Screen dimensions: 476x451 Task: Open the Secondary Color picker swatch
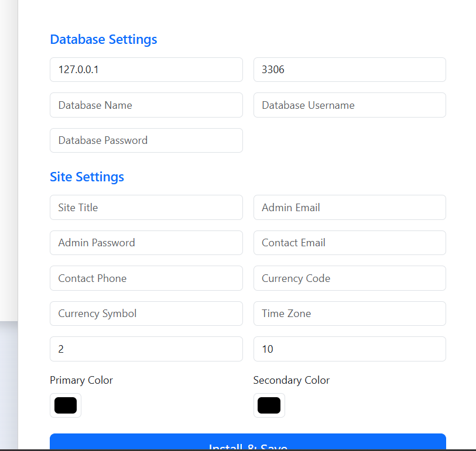click(269, 405)
